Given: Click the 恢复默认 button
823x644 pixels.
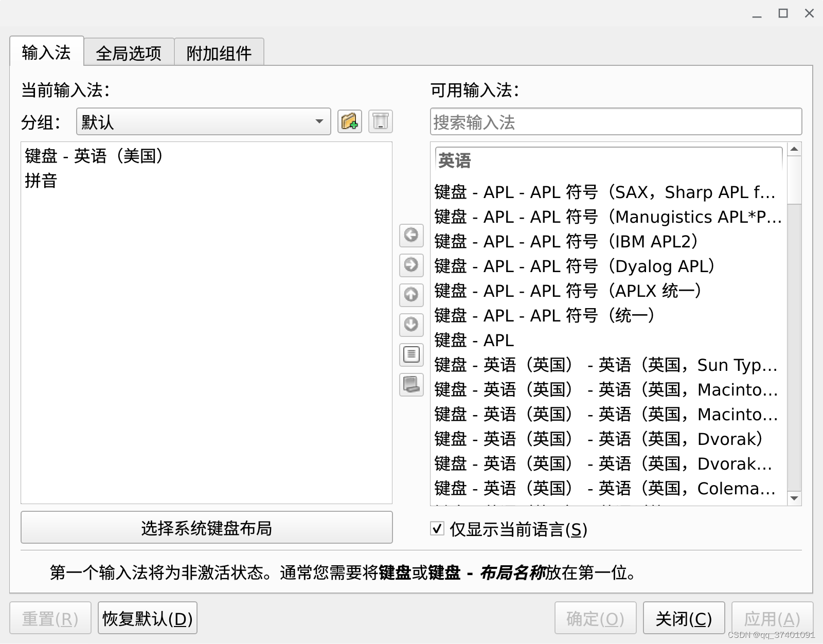Looking at the screenshot, I should click(x=147, y=618).
